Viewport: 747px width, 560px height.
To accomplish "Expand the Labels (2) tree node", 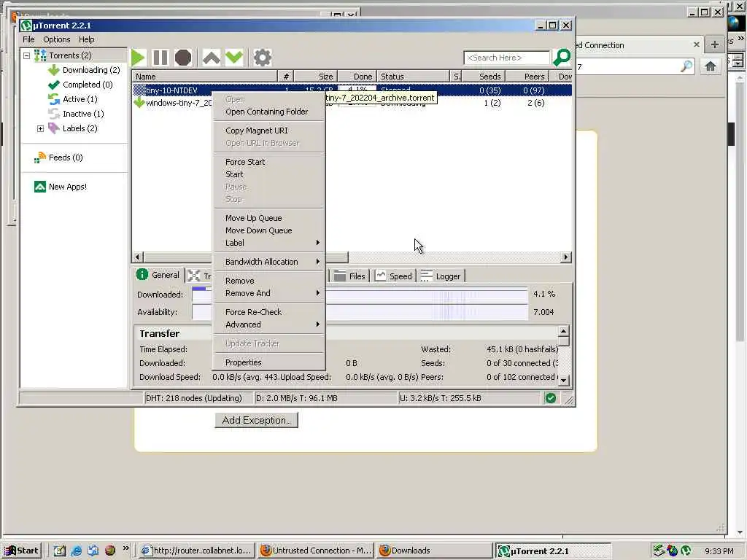I will pyautogui.click(x=41, y=128).
